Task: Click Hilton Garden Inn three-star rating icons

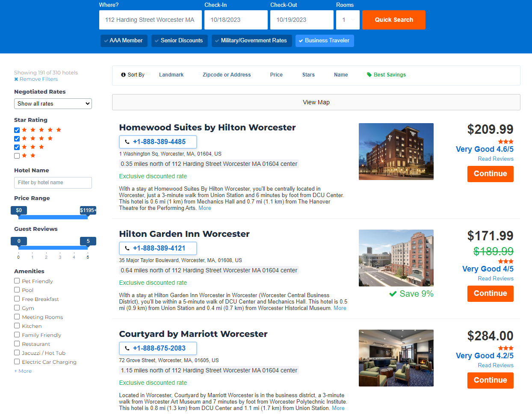Action: tap(506, 261)
